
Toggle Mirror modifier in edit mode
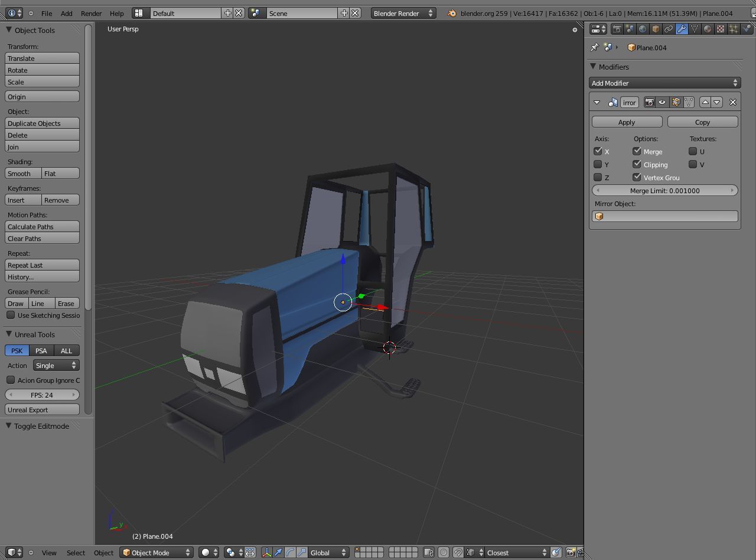click(x=676, y=102)
